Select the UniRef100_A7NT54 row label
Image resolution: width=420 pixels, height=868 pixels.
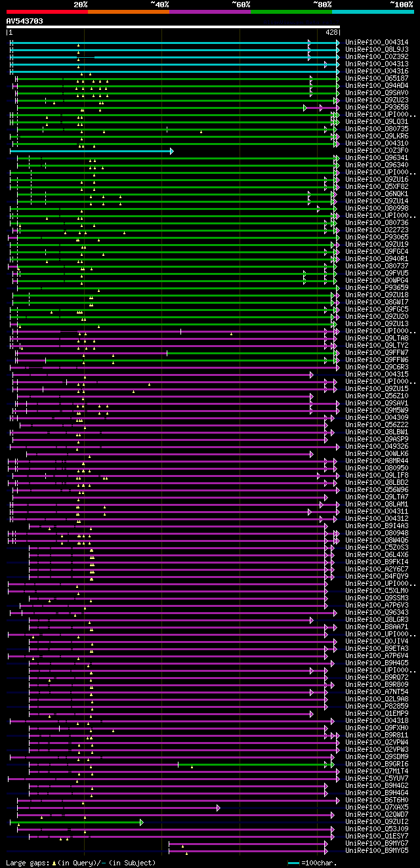377,692
